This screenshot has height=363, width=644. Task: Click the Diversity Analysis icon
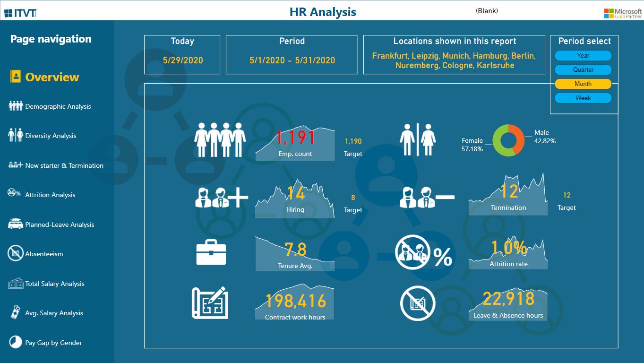point(16,135)
